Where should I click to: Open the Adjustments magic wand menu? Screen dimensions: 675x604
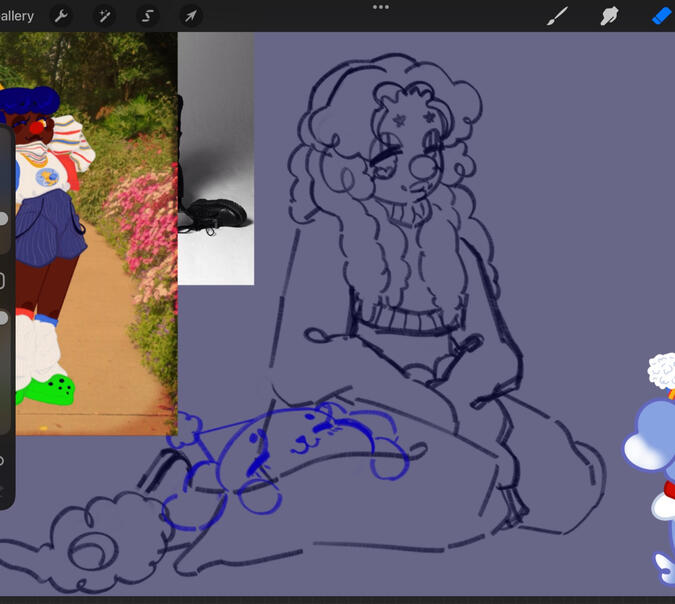tap(104, 16)
